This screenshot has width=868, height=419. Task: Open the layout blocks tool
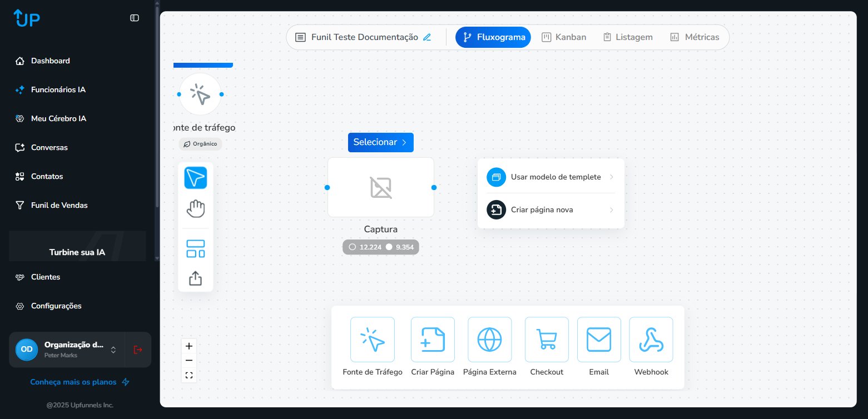[x=195, y=248]
